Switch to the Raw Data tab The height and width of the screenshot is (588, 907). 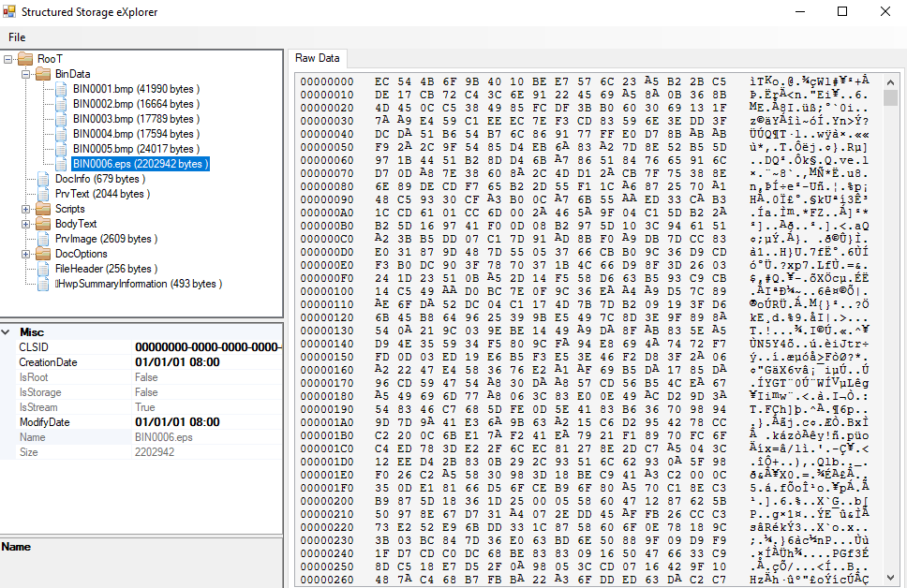(x=317, y=58)
